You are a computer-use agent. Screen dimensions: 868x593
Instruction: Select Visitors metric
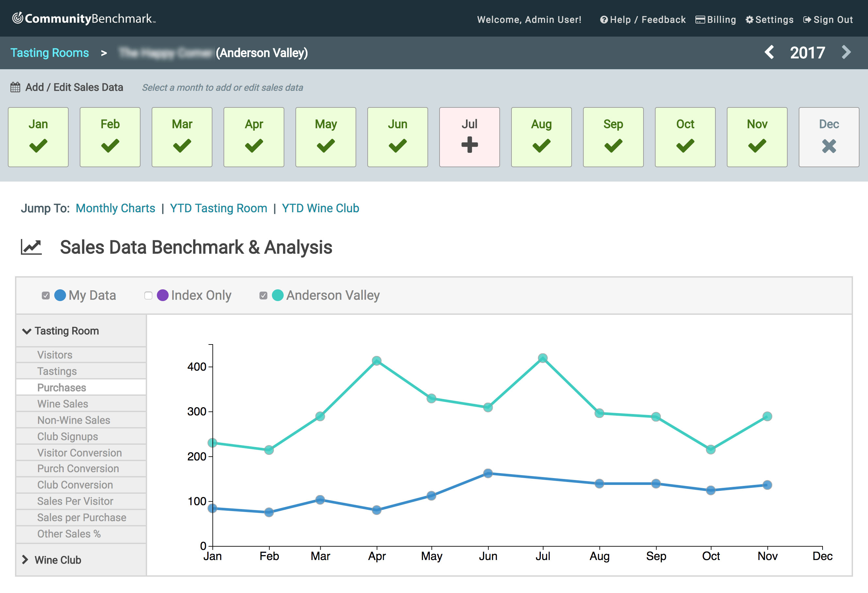click(x=81, y=355)
